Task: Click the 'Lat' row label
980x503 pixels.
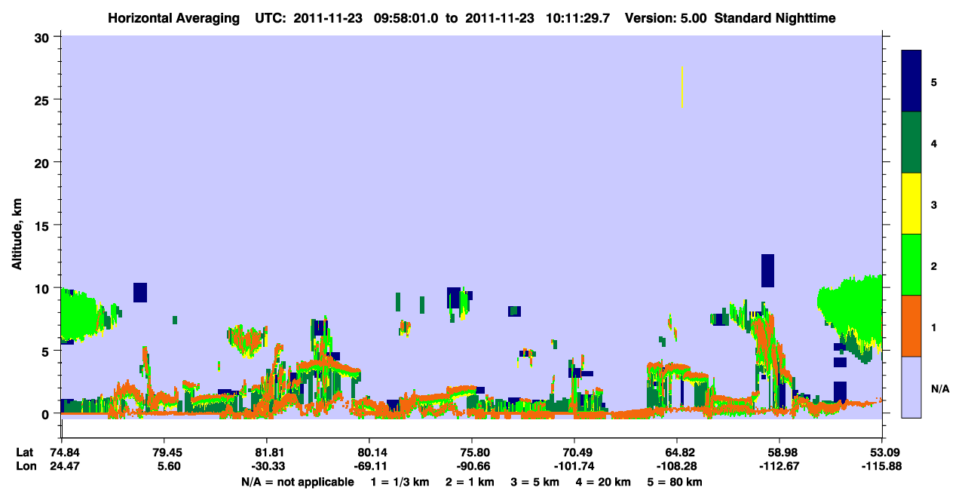Action: point(24,452)
